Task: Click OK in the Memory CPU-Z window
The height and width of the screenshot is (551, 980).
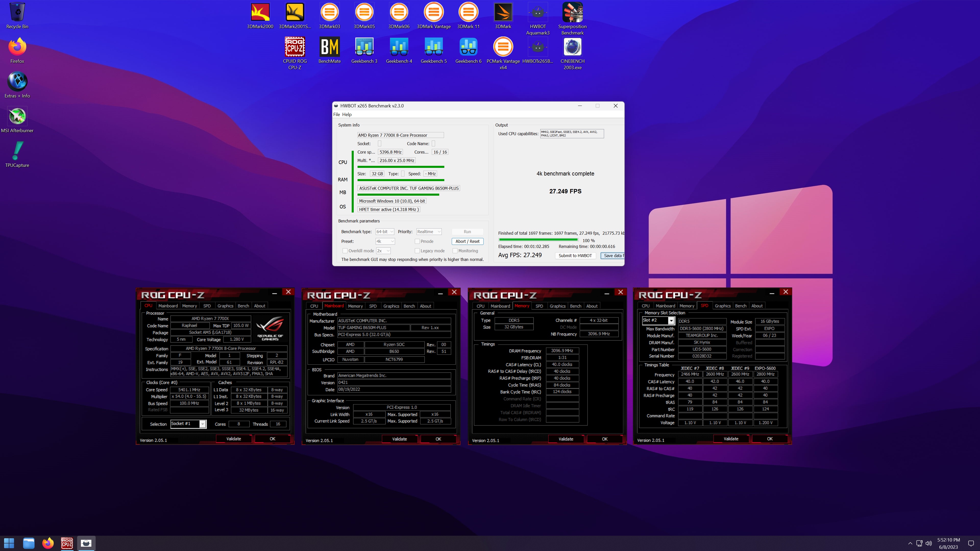Action: 605,439
